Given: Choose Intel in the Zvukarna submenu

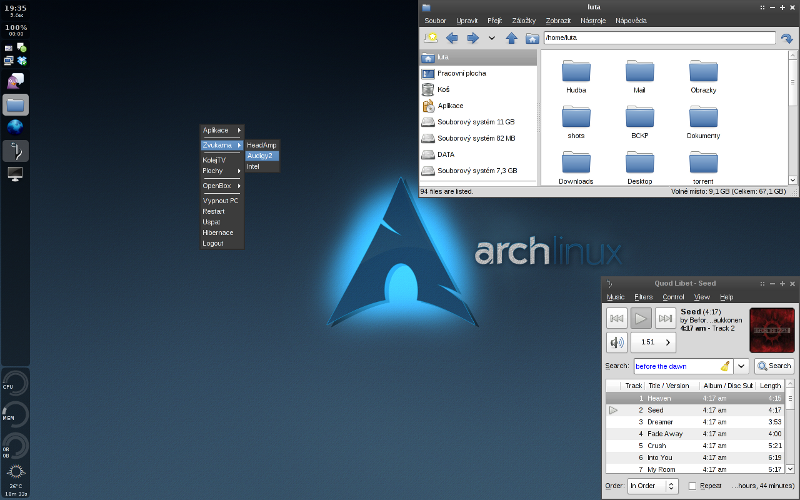Looking at the screenshot, I should (262, 167).
